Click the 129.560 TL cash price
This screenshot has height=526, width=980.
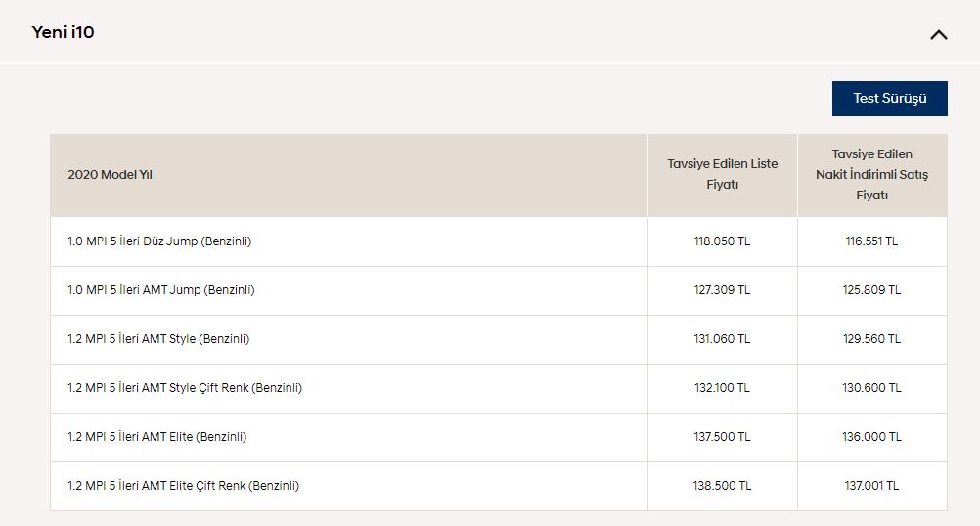click(871, 338)
